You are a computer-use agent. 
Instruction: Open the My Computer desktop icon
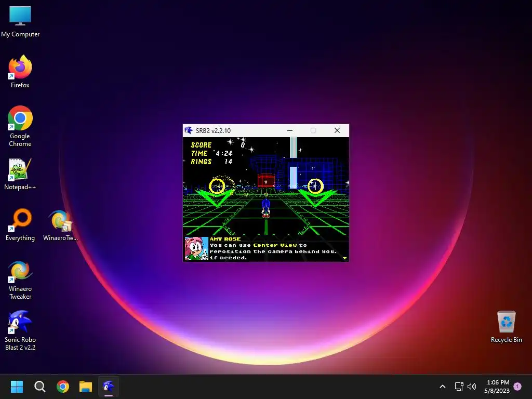(x=20, y=22)
